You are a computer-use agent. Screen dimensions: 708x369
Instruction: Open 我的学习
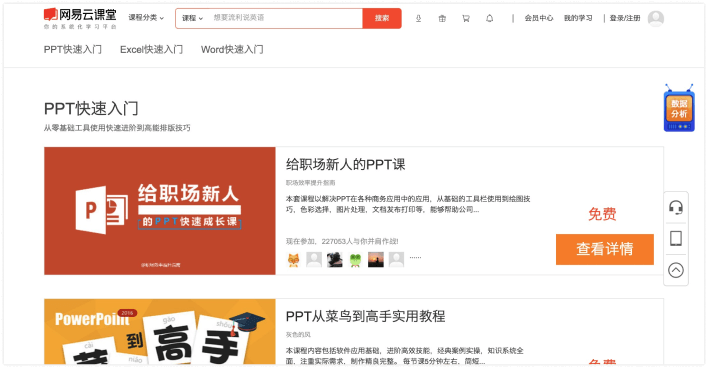[x=578, y=18]
